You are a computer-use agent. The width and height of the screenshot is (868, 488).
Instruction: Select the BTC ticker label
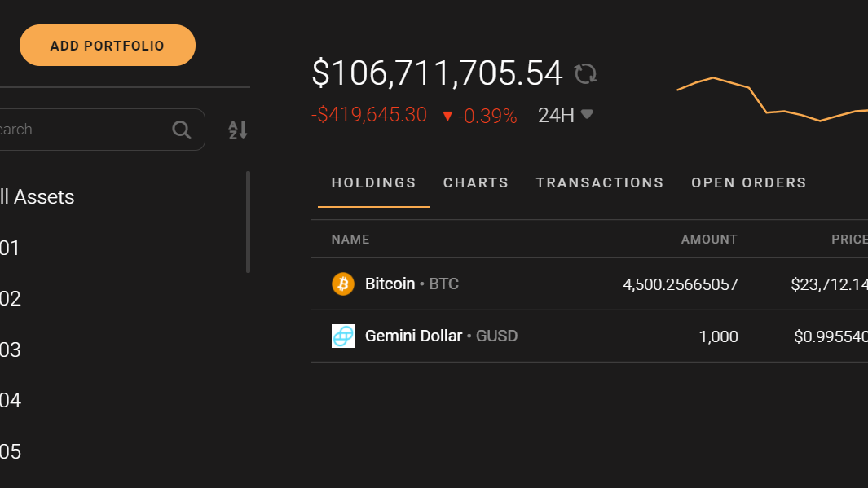(x=445, y=284)
